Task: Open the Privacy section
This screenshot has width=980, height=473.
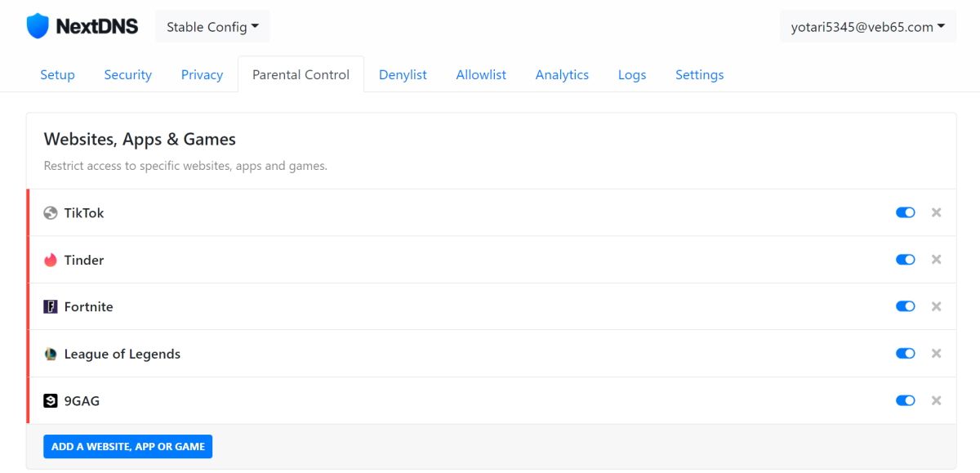Action: coord(201,74)
